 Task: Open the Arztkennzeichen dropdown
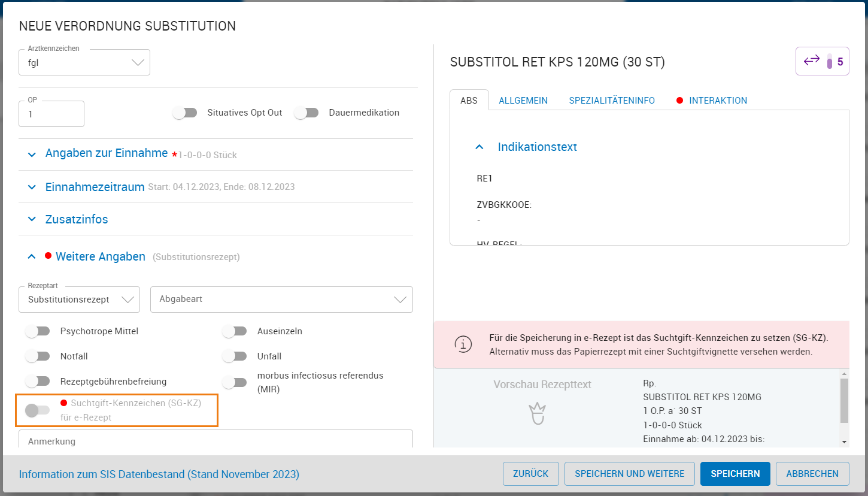click(x=84, y=62)
